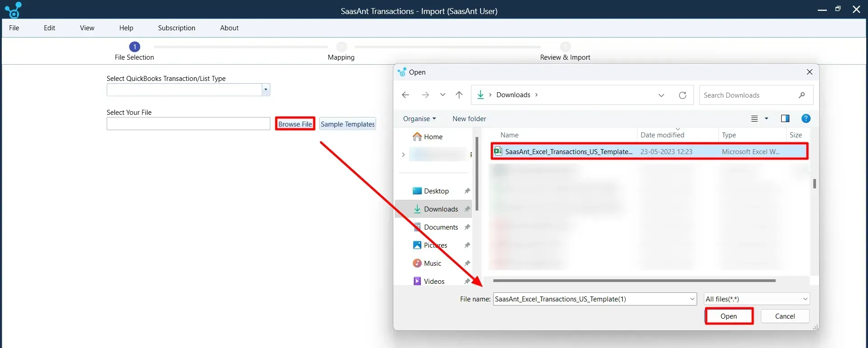Click date 23-05-2023 12:23 cell
Screen dimensions: 868x348
click(x=666, y=152)
